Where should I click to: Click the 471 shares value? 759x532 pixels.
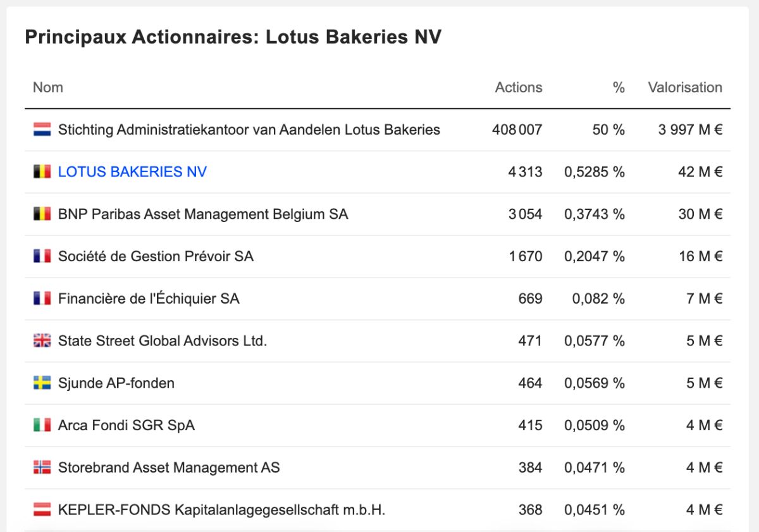point(530,341)
